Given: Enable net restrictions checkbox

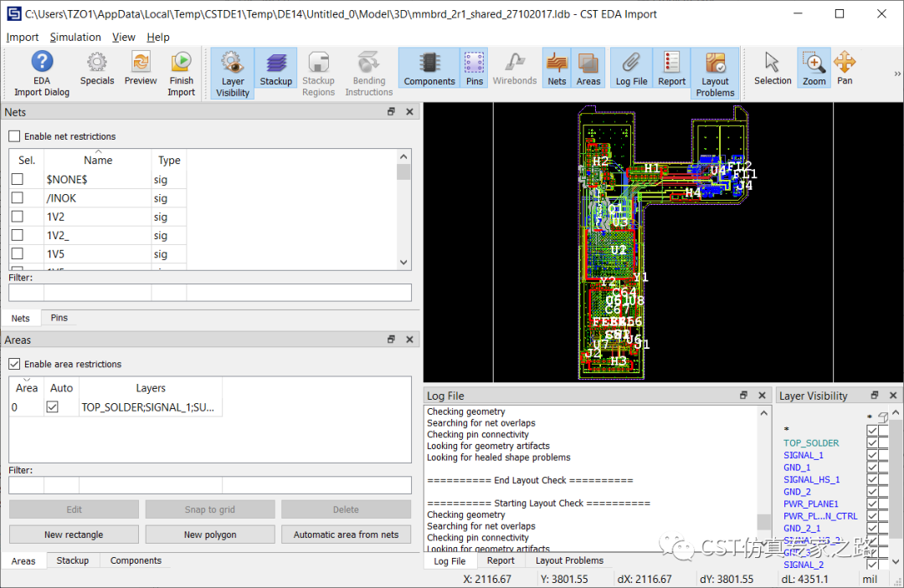Looking at the screenshot, I should click(14, 136).
